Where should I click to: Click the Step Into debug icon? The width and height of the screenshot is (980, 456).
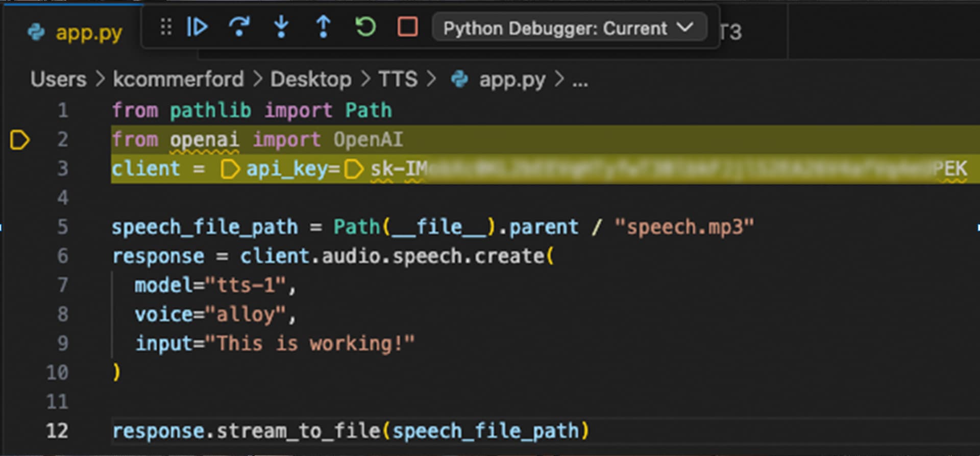click(x=281, y=27)
